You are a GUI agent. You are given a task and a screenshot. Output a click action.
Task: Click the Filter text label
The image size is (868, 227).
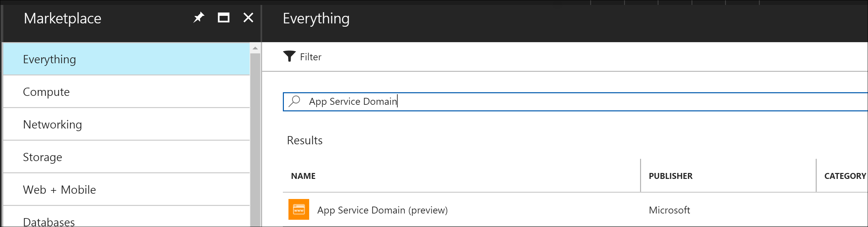[x=310, y=57]
